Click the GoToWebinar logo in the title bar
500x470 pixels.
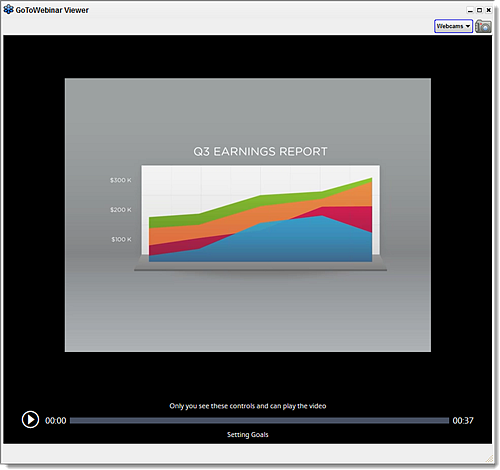click(8, 10)
